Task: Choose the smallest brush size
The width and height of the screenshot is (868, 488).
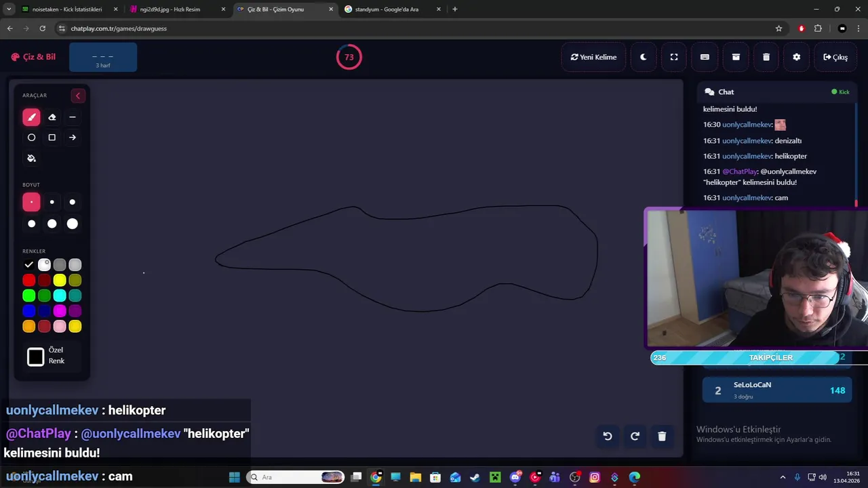Action: [x=31, y=202]
